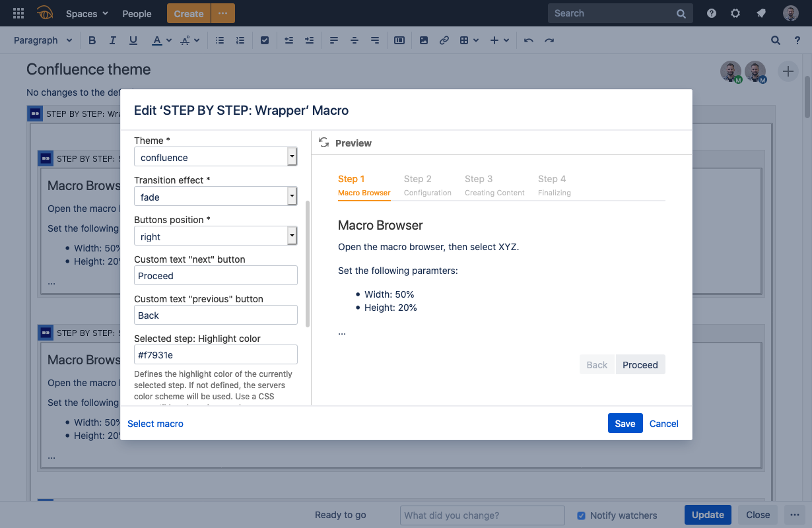Click the Select macro link
Screen dimensions: 812x528
coord(155,423)
